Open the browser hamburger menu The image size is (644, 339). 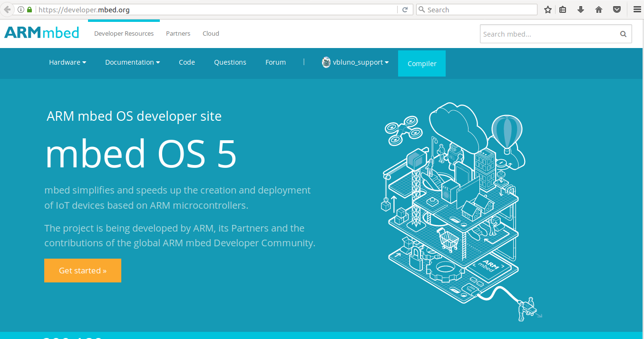(x=637, y=10)
